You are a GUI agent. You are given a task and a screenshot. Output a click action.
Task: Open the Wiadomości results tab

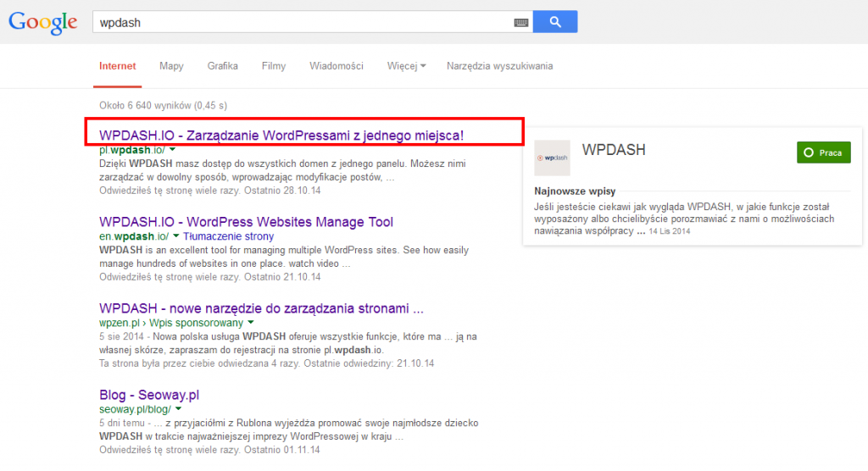tap(337, 66)
